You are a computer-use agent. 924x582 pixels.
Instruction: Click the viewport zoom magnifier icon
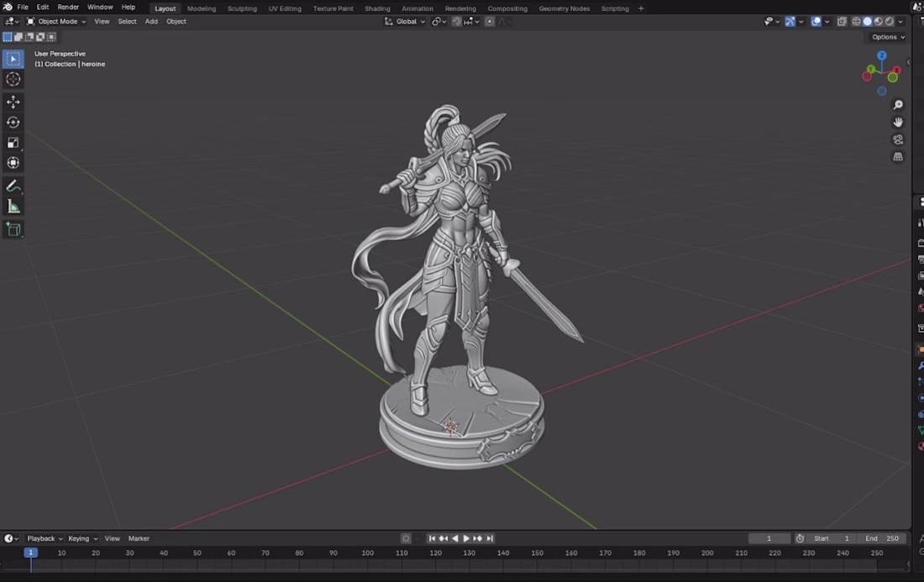pyautogui.click(x=897, y=105)
